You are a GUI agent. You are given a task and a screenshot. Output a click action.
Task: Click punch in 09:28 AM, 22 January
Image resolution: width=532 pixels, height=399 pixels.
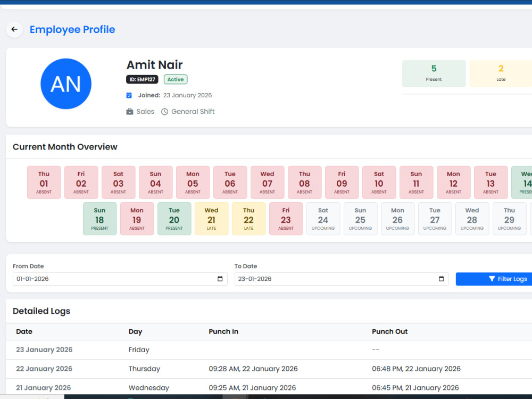pyautogui.click(x=253, y=369)
